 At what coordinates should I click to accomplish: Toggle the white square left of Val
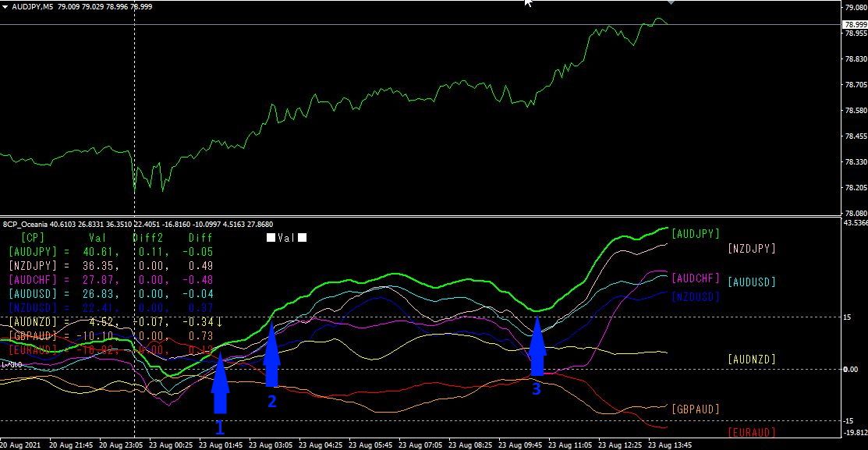(271, 237)
